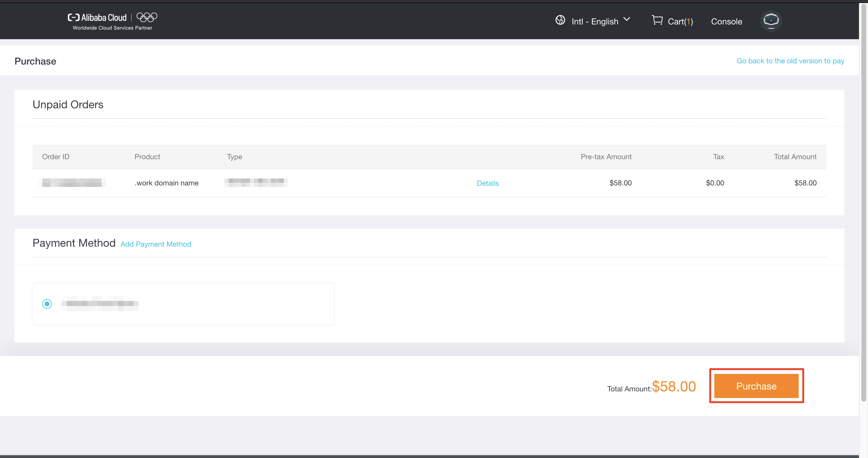The image size is (868, 458).
Task: Click the shopping cart icon
Action: (657, 20)
